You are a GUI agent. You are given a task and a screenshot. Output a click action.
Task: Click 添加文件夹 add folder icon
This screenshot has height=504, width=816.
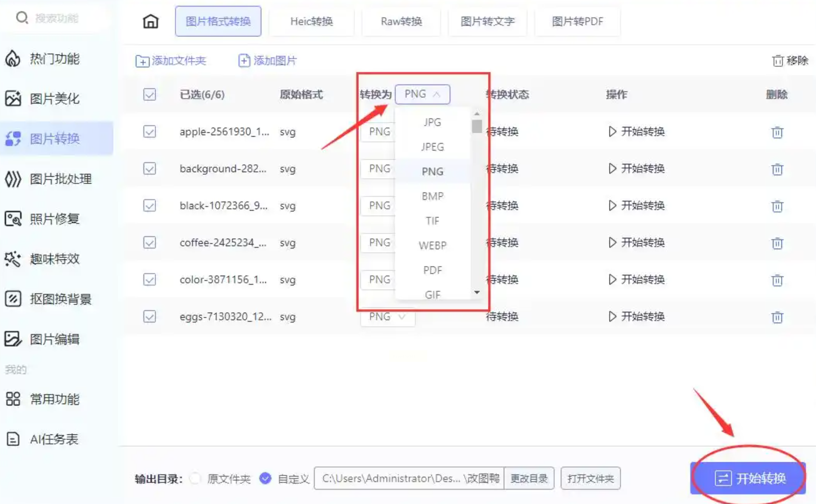point(142,61)
